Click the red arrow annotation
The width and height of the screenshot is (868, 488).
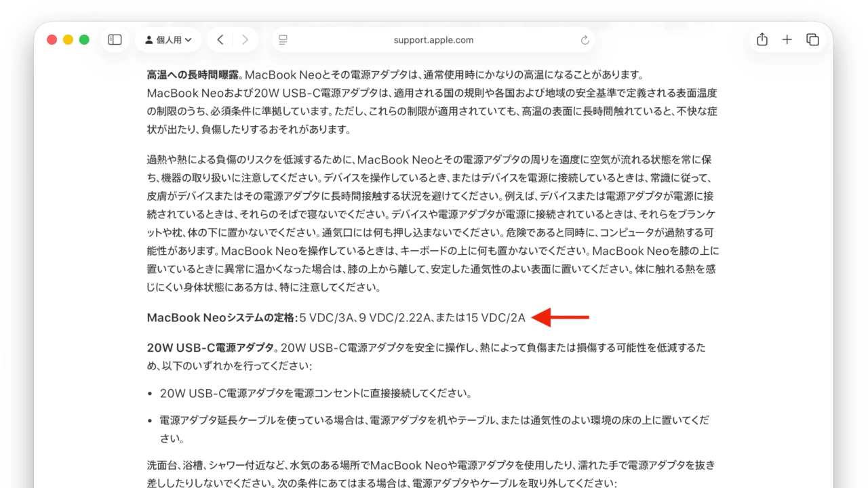click(560, 317)
